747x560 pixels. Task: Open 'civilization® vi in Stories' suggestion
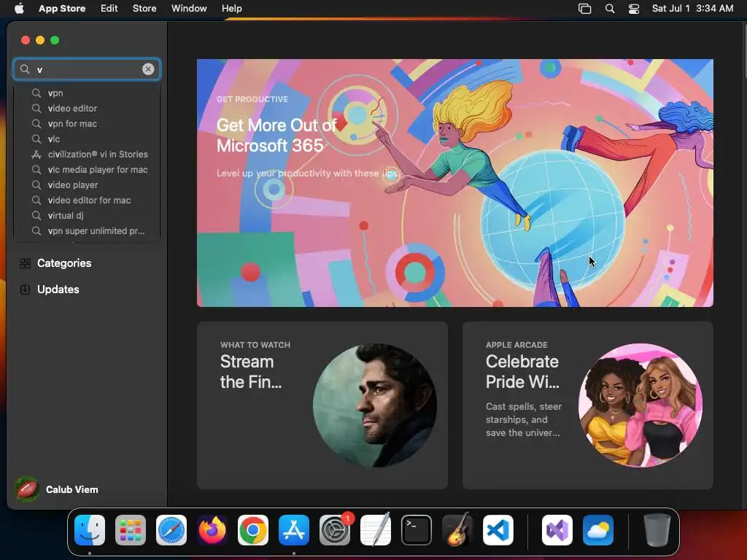pos(87,155)
